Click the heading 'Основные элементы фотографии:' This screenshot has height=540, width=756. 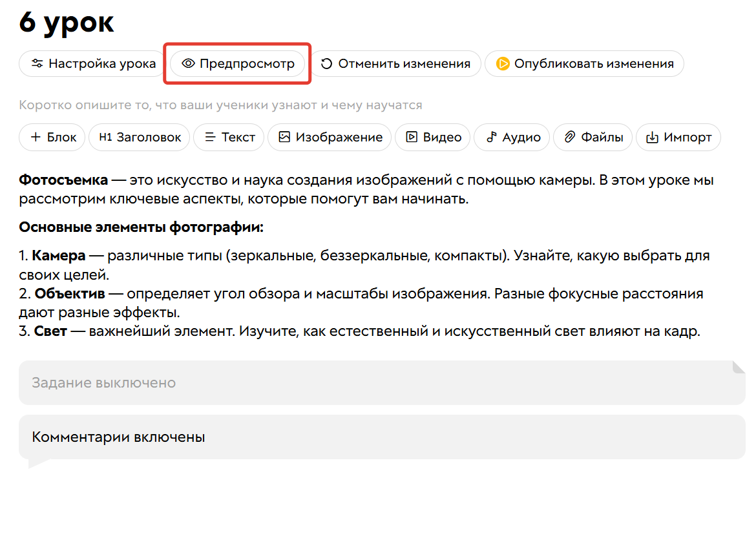coord(142,227)
